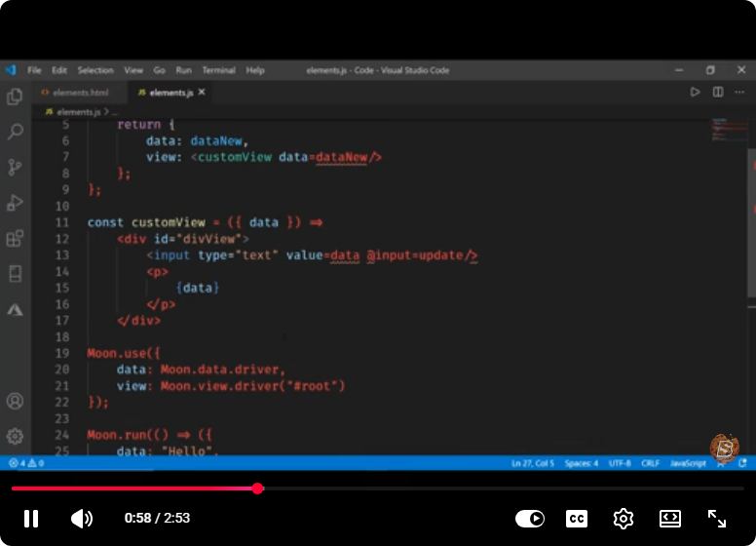Open the Run menu
756x546 pixels.
click(x=184, y=70)
